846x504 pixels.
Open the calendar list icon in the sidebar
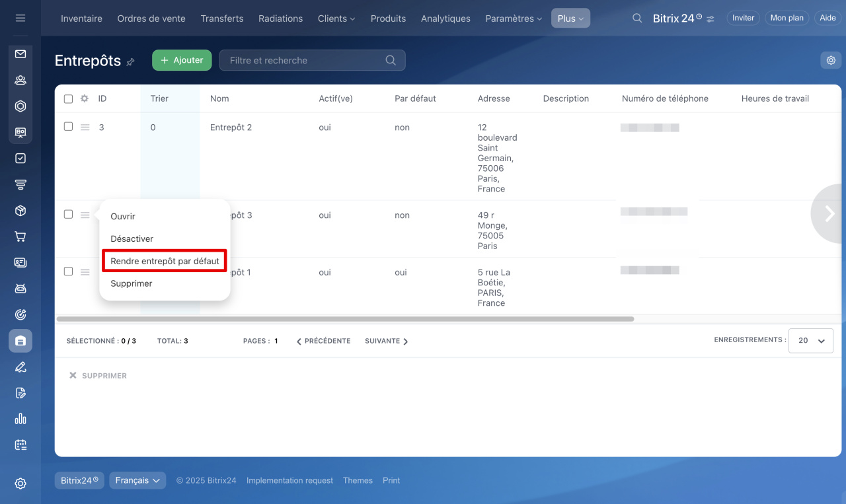20,445
